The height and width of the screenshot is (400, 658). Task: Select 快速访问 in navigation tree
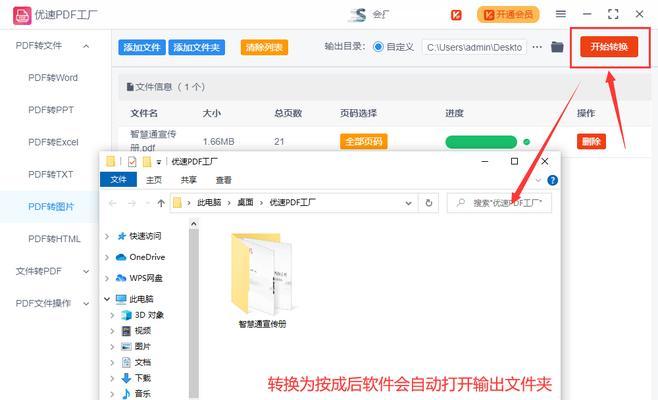point(145,236)
